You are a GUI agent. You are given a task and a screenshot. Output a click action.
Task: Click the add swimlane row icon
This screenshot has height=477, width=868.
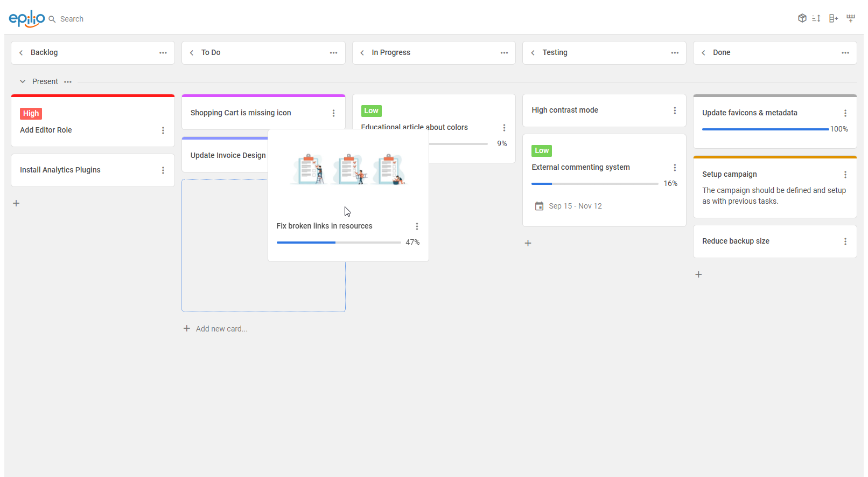tap(851, 18)
